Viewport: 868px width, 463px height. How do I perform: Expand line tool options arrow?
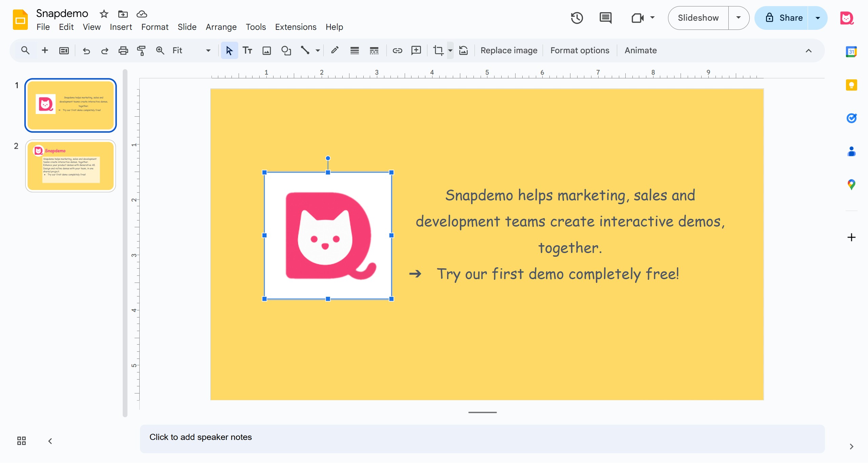318,51
